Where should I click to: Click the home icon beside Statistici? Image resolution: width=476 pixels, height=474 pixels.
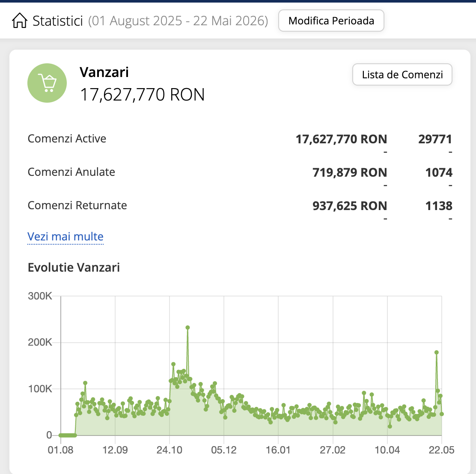pyautogui.click(x=20, y=21)
